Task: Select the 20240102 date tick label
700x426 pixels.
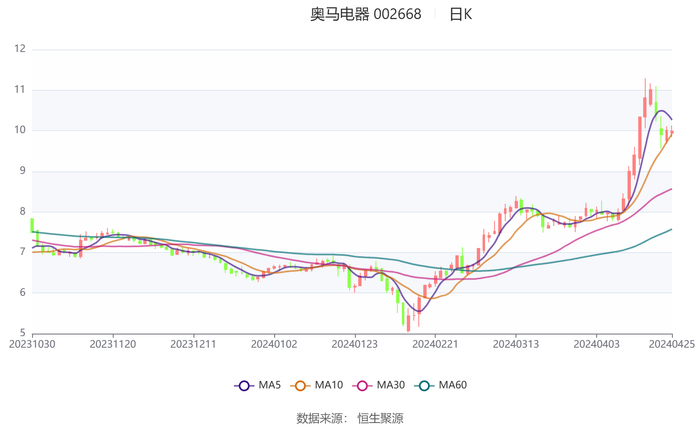Action: tap(273, 343)
